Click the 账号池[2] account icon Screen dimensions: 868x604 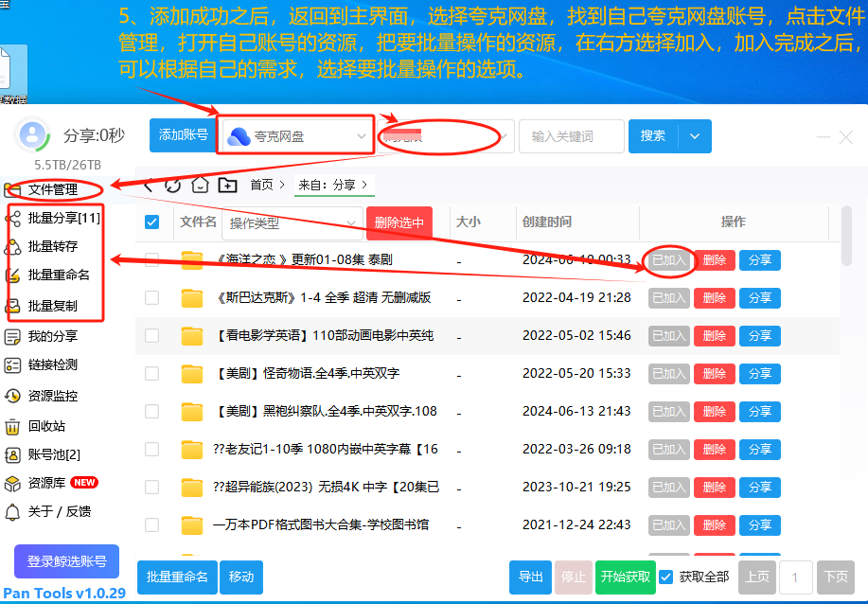pos(12,455)
